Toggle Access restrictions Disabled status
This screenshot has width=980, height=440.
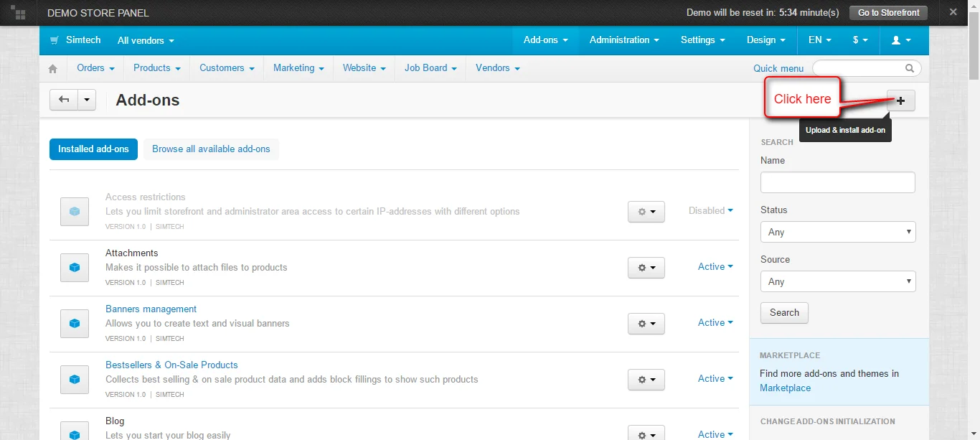pyautogui.click(x=710, y=210)
